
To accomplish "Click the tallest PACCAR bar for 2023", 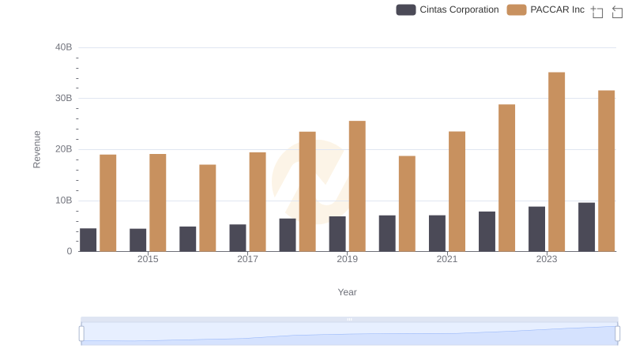I will 557,162.
